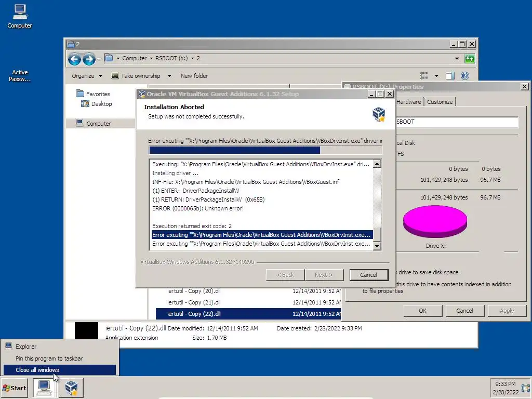Choose Explorer in taskbar jump list
The image size is (532, 399).
[x=59, y=347]
